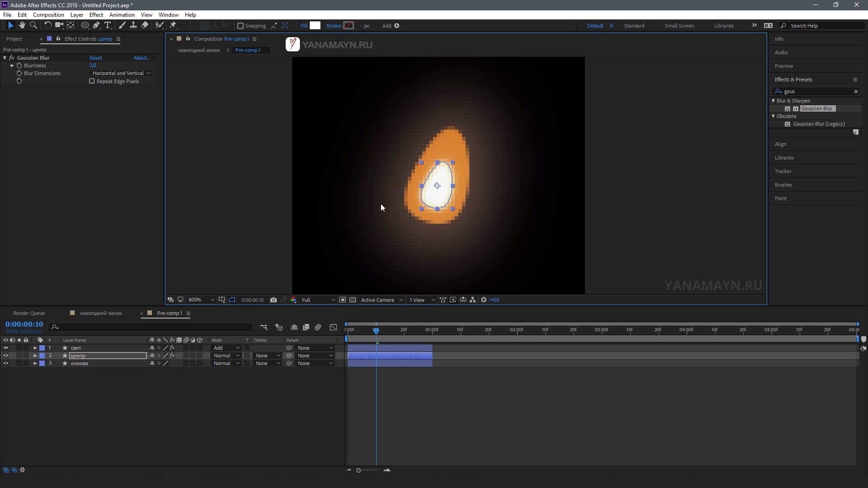Switch to the Render Queue tab
This screenshot has height=488, width=868.
pos(28,313)
